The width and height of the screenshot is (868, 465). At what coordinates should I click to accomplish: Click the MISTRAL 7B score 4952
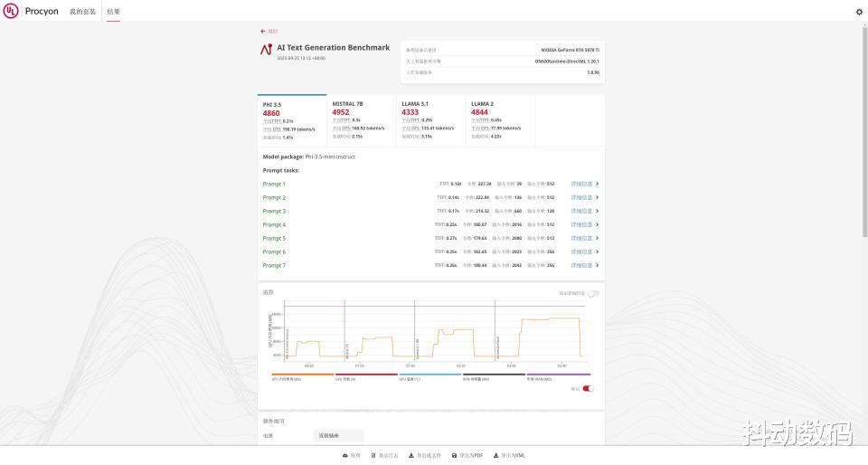(341, 112)
